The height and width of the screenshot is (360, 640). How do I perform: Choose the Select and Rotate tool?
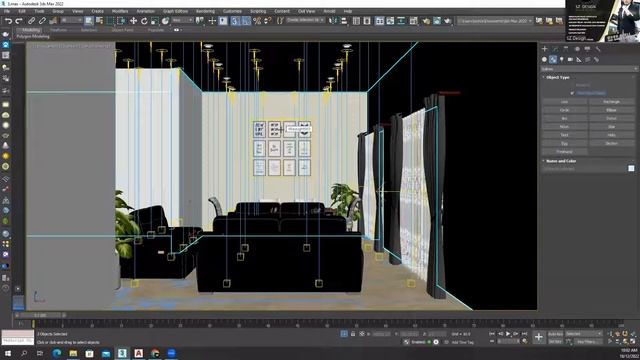tap(144, 21)
